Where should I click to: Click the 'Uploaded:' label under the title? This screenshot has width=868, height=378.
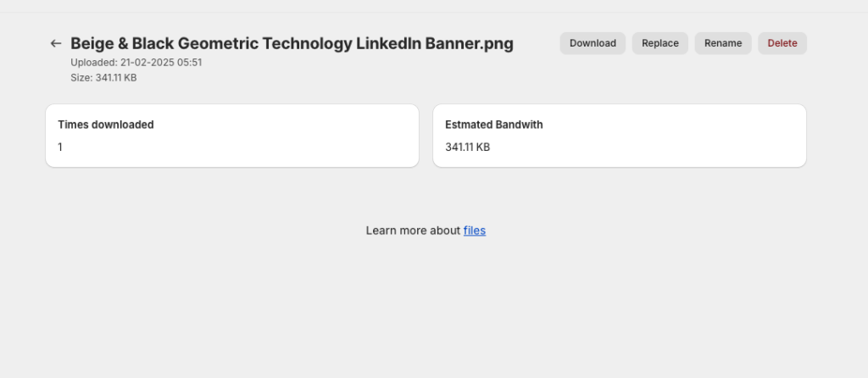pyautogui.click(x=94, y=63)
